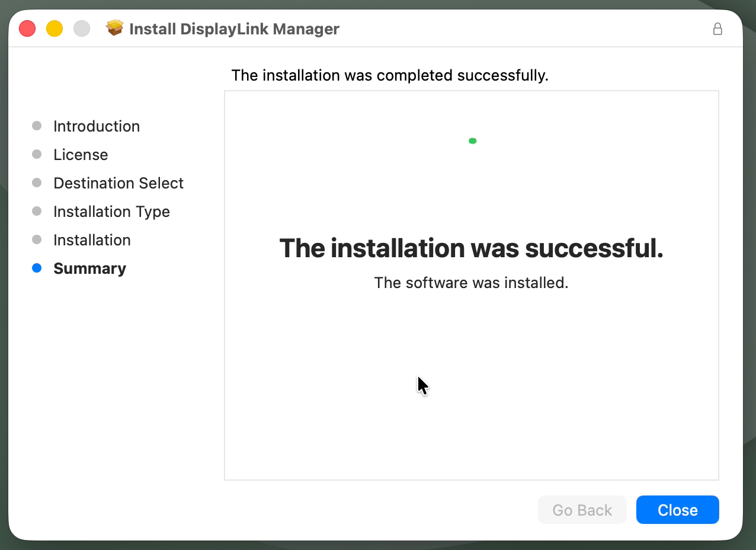756x550 pixels.
Task: Click the blue bullet beside Summary
Action: [37, 268]
